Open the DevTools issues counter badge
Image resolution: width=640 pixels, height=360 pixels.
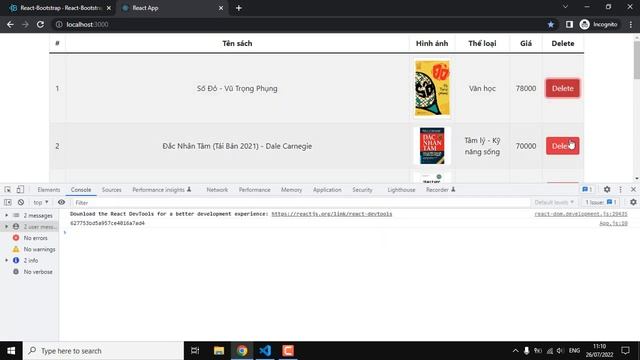click(587, 189)
